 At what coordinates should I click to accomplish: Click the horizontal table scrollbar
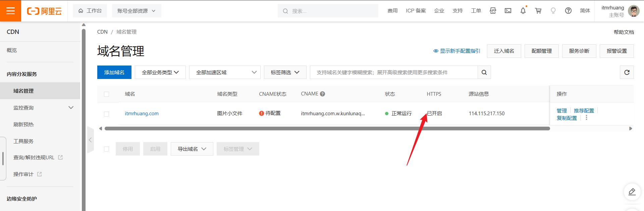click(327, 128)
